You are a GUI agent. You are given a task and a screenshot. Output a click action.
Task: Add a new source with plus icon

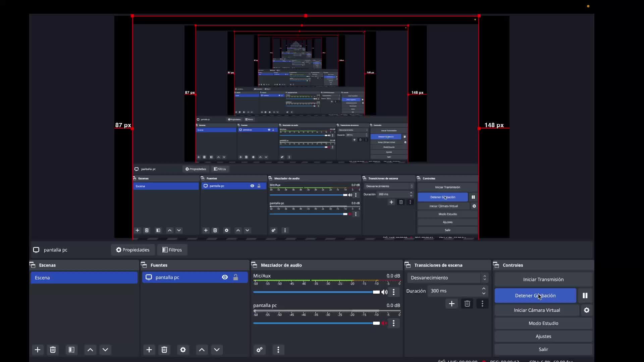click(x=149, y=350)
